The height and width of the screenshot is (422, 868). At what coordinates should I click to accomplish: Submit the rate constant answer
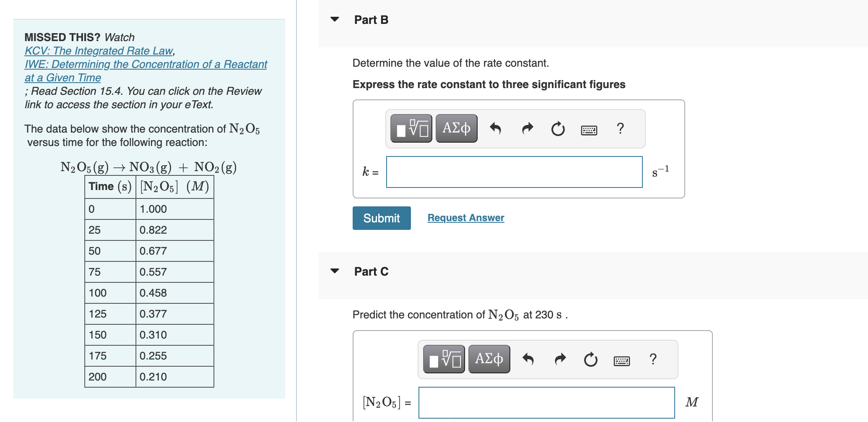click(382, 218)
